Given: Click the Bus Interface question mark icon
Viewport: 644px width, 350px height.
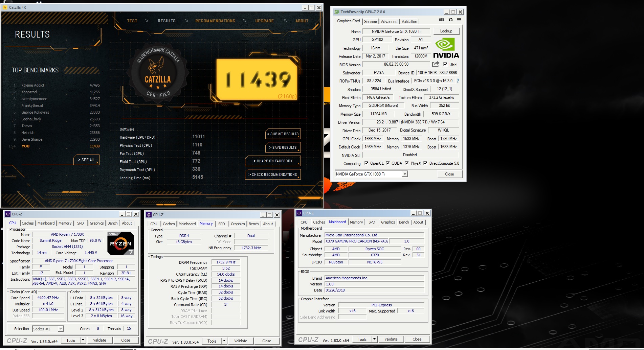Looking at the screenshot, I should coord(458,81).
